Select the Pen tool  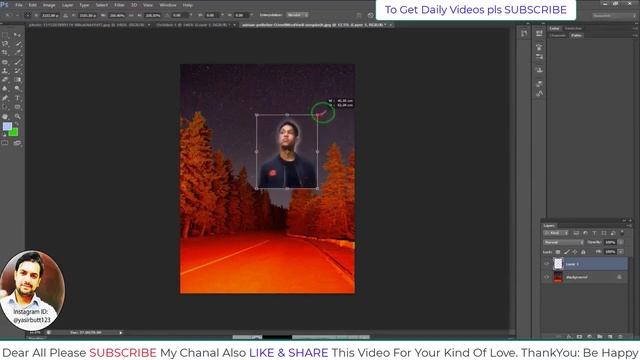(5, 98)
